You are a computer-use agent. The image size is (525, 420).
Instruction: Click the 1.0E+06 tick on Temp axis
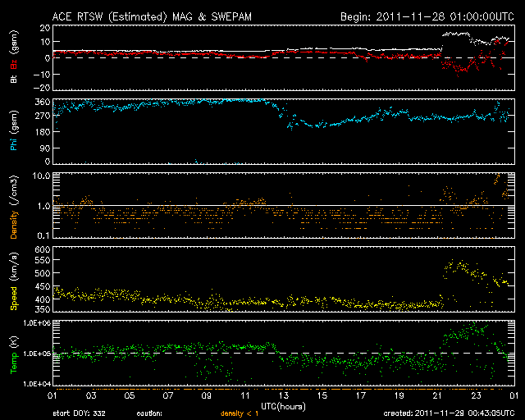coord(37,323)
